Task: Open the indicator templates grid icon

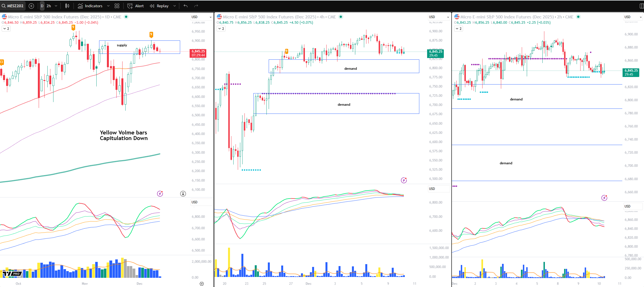Action: (117, 6)
